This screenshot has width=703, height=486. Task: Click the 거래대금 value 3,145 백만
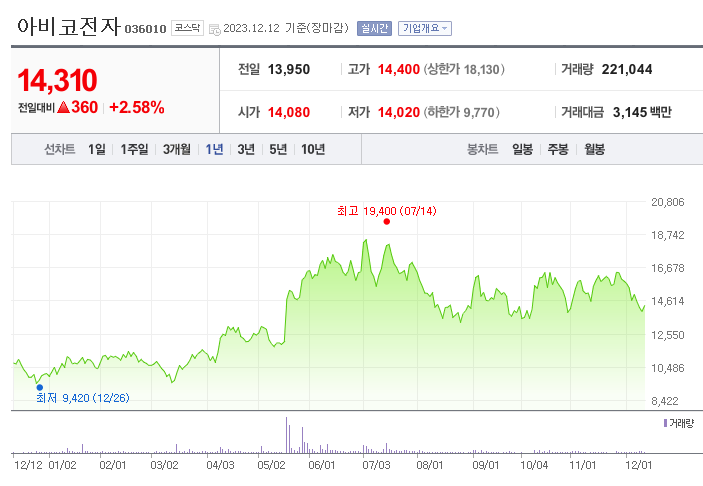pos(642,112)
